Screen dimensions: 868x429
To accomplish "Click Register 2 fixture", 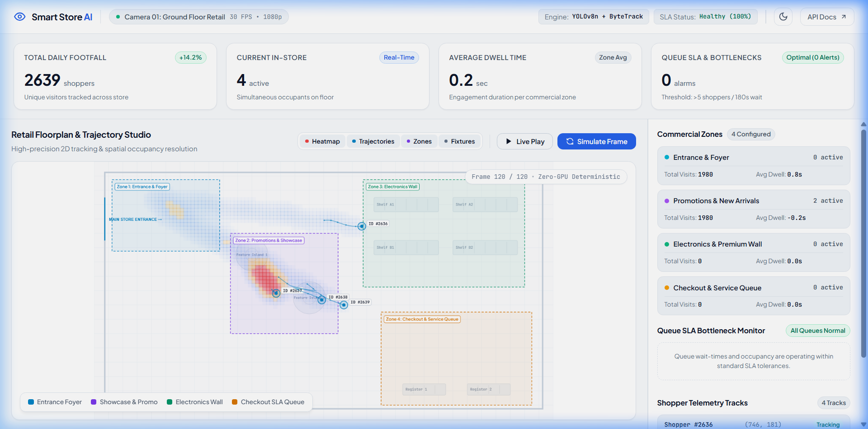I will 489,389.
